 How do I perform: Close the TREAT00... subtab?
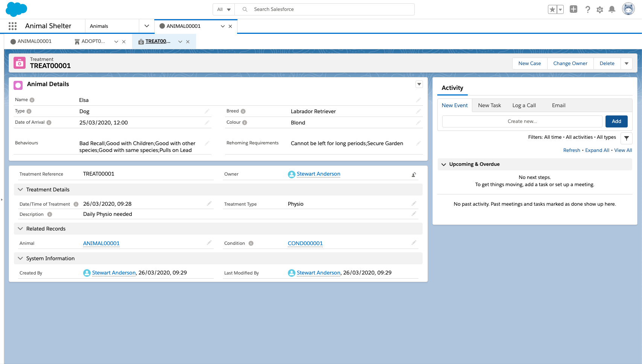[x=188, y=42]
